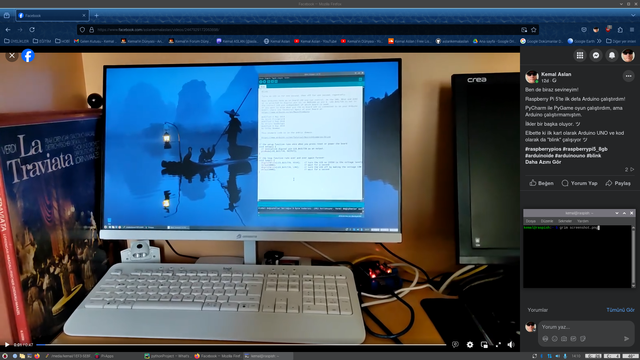Open Yardım menu in terminal window
The height and width of the screenshot is (360, 640).
[583, 221]
